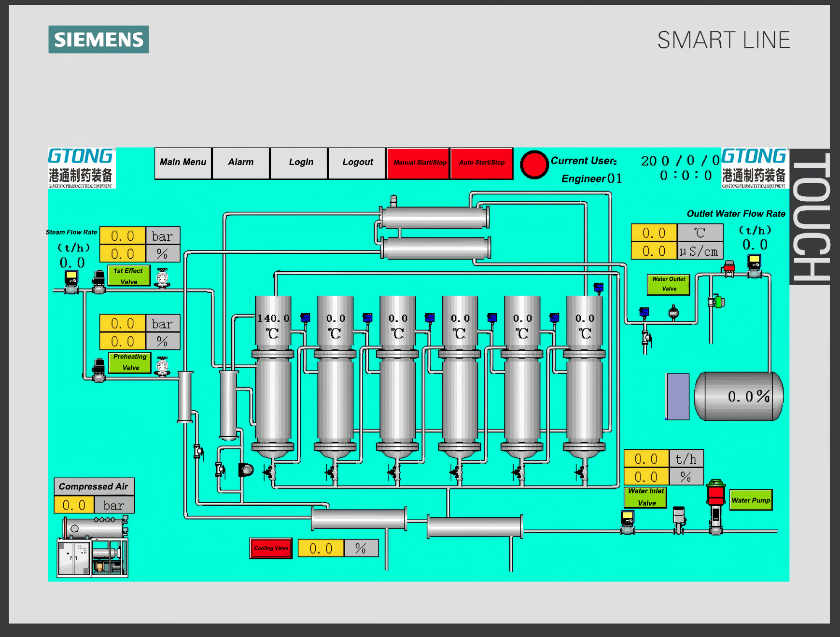Image resolution: width=840 pixels, height=637 pixels.
Task: Select the storage tank showing 0.0%
Action: point(739,396)
